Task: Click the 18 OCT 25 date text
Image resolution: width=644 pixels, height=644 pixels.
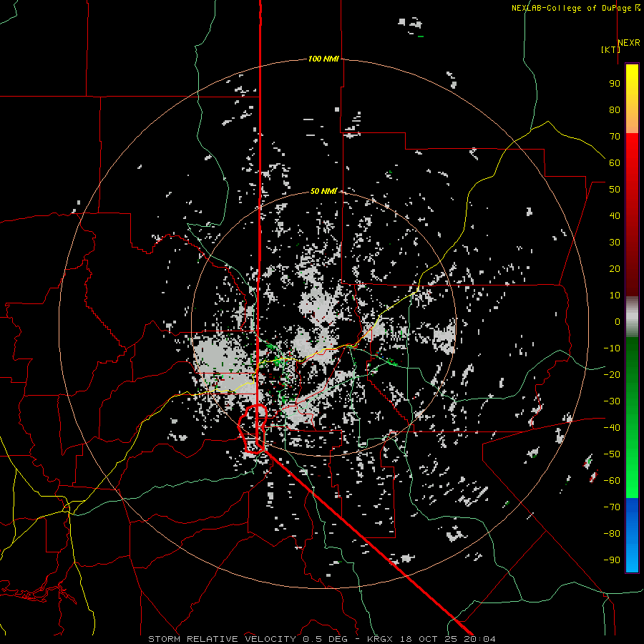Action: point(429,639)
